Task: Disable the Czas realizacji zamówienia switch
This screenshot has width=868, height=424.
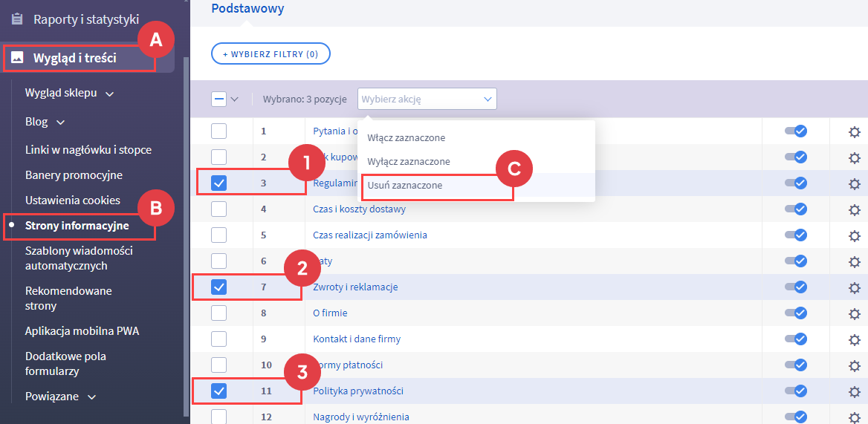Action: coord(796,235)
